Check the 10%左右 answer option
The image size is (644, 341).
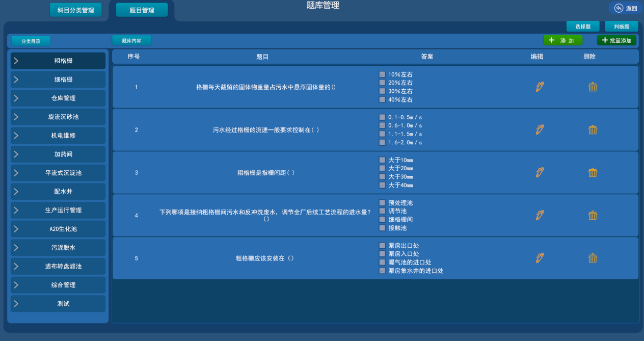pyautogui.click(x=382, y=74)
